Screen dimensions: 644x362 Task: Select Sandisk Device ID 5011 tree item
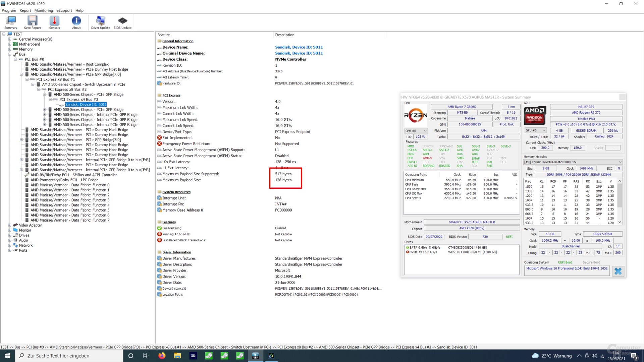point(86,105)
